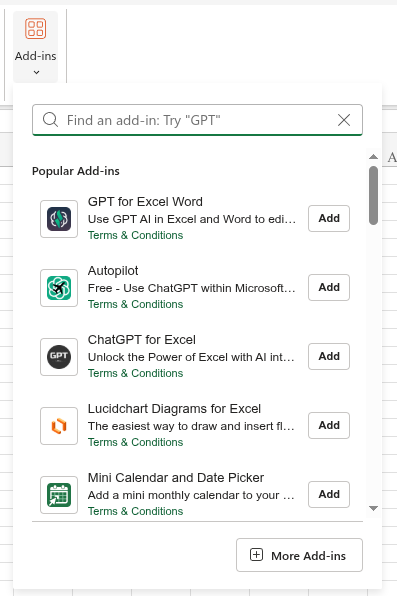Click the Popular Add-ins heading
The image size is (397, 596).
tap(76, 171)
